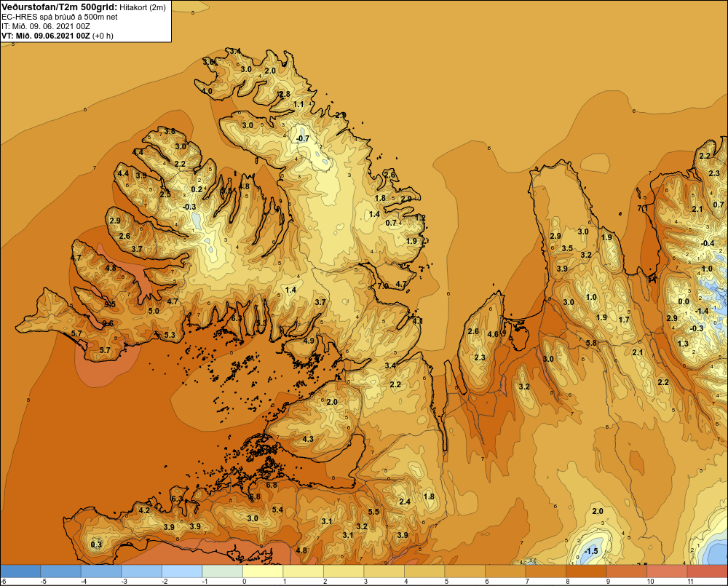Click the temperature value "-1.4"
Screen dimensions: 728x586
703,311
